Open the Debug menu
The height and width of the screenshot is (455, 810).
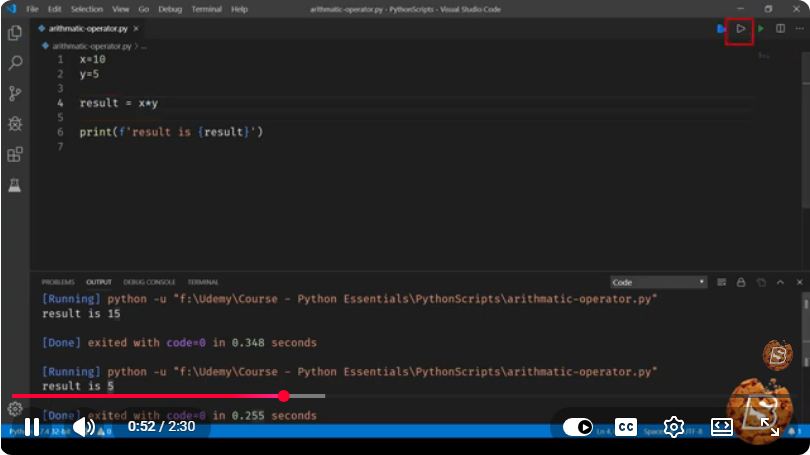point(170,9)
